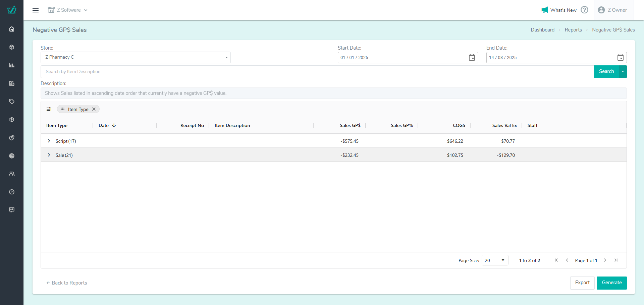Image resolution: width=644 pixels, height=305 pixels.
Task: Click the Generate button
Action: pos(611,283)
